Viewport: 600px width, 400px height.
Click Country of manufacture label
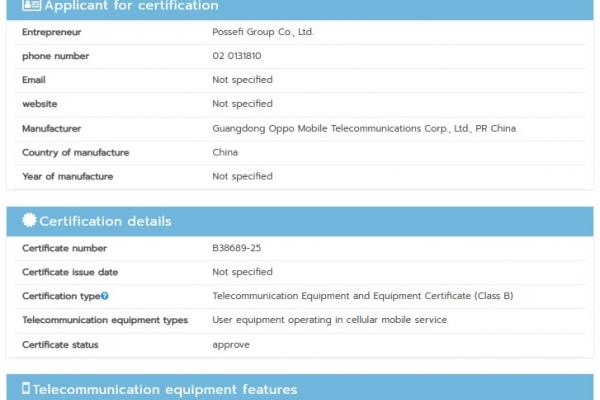pyautogui.click(x=76, y=152)
